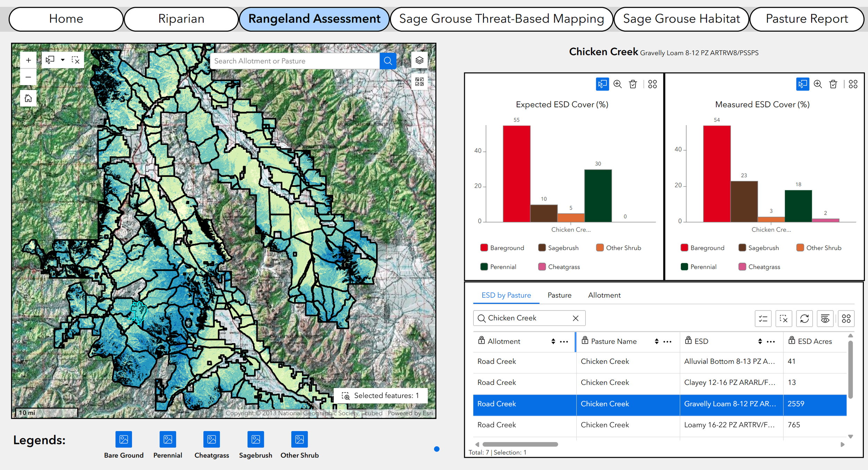
Task: Expand map select tool dropdown arrow
Action: pos(62,60)
